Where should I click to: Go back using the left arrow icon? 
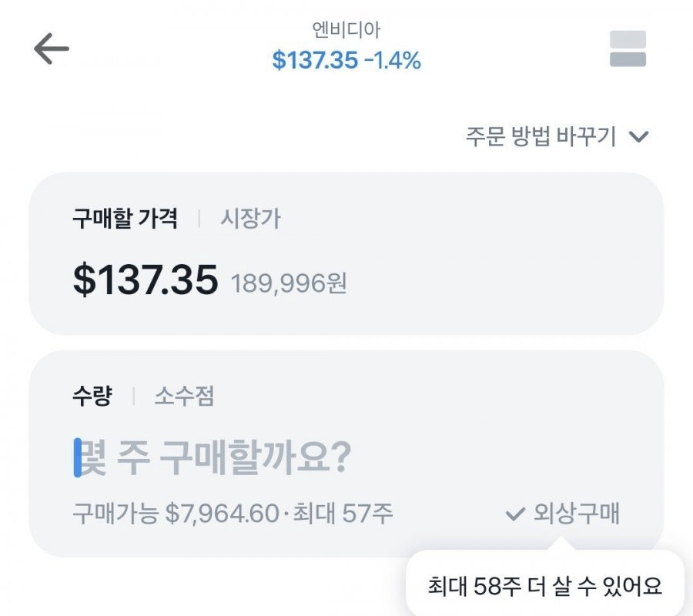[52, 49]
